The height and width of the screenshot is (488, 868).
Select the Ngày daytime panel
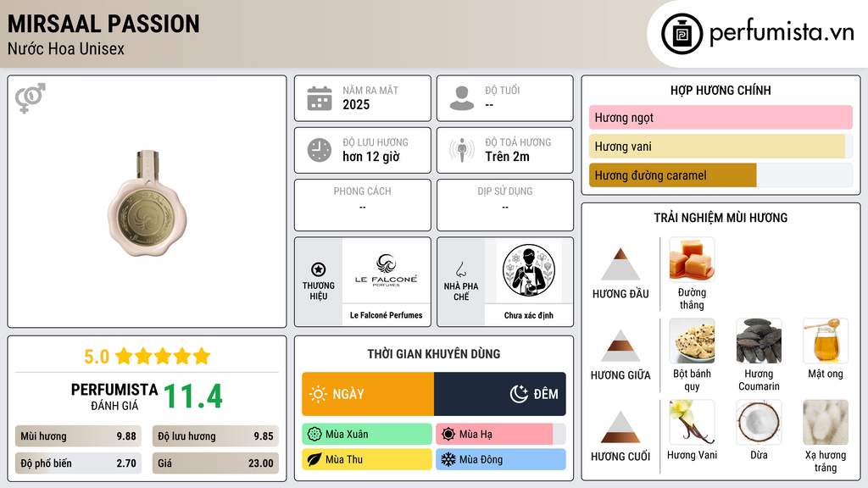[368, 394]
